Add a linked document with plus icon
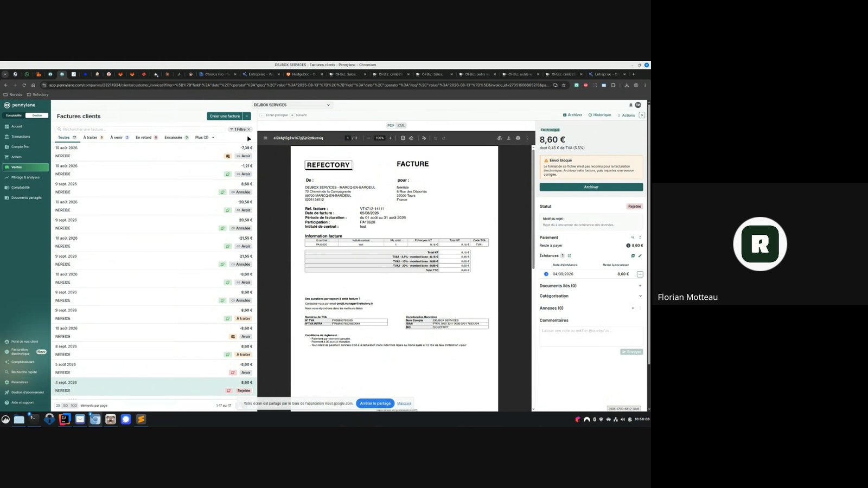The image size is (868, 488). [640, 286]
